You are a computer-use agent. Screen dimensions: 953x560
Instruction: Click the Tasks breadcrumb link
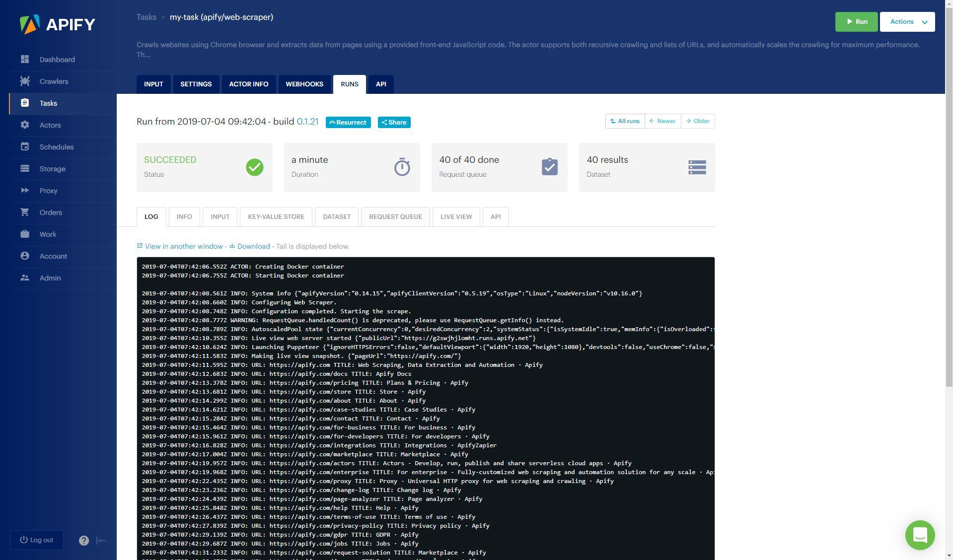[x=147, y=17]
